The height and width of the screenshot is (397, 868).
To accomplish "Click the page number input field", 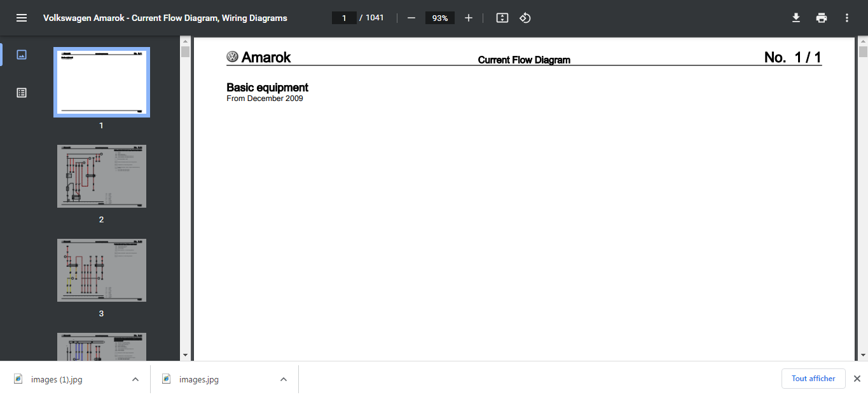I will click(x=344, y=18).
